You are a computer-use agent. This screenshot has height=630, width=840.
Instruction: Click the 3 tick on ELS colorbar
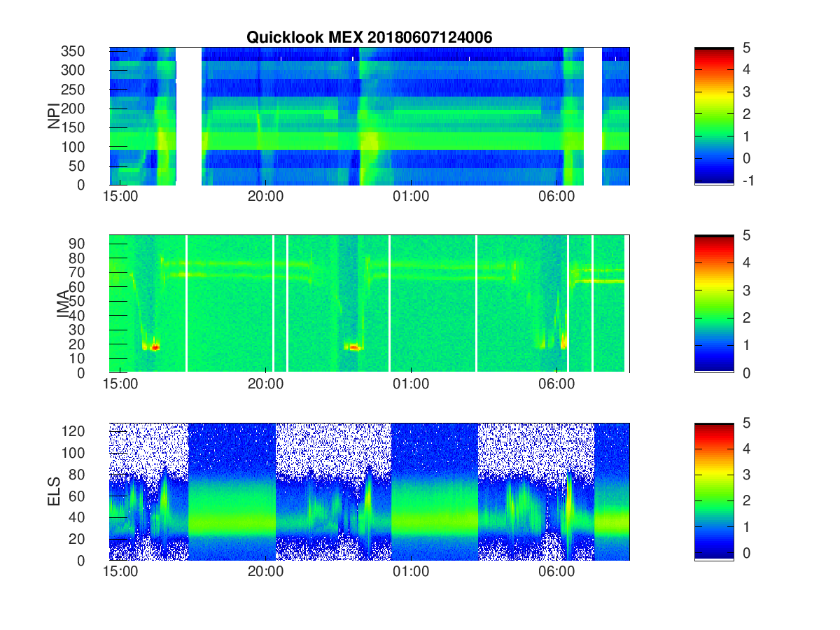745,476
